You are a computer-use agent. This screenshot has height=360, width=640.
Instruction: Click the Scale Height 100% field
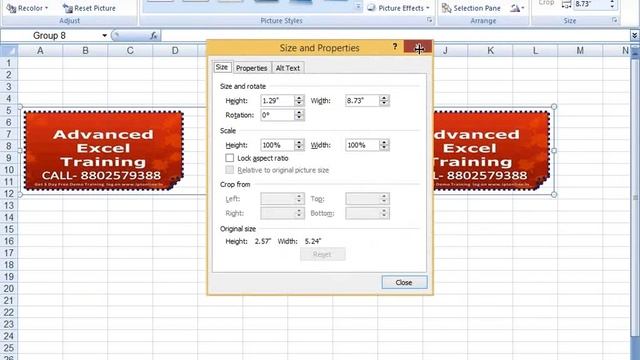point(277,145)
